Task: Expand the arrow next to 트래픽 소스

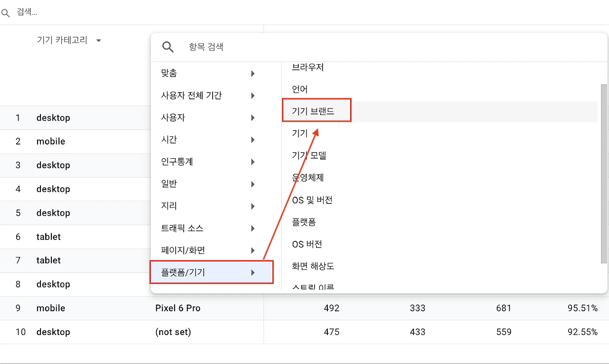Action: [253, 229]
